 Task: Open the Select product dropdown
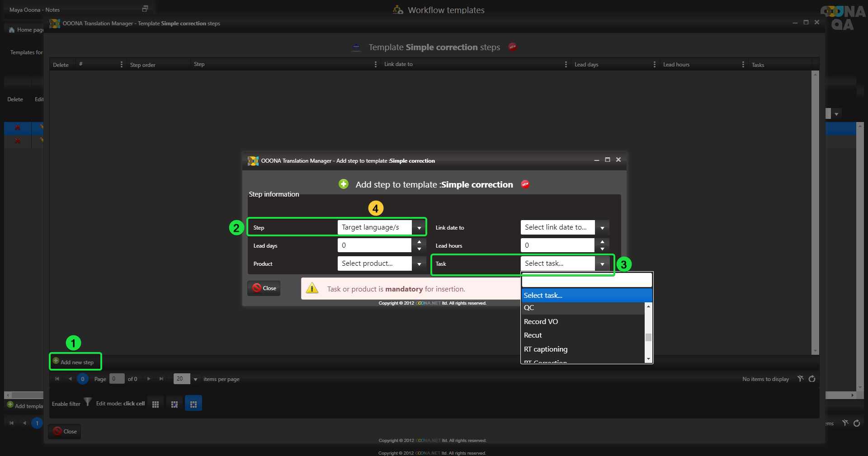point(419,263)
